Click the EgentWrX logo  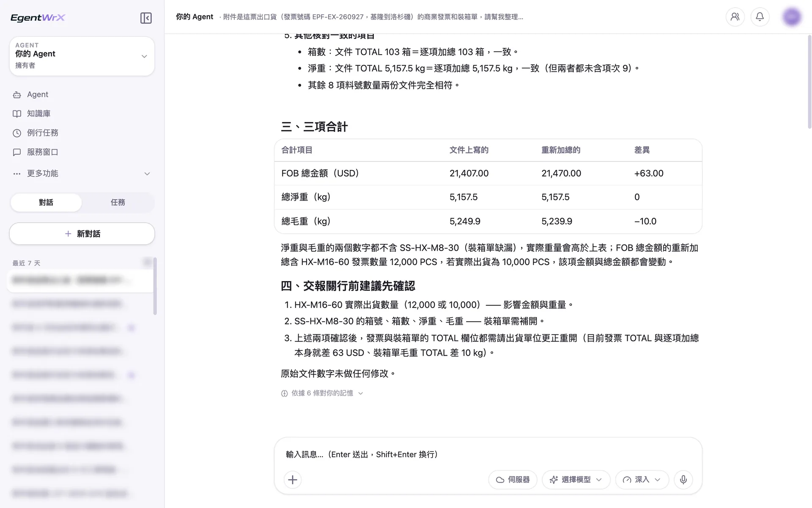tap(38, 18)
